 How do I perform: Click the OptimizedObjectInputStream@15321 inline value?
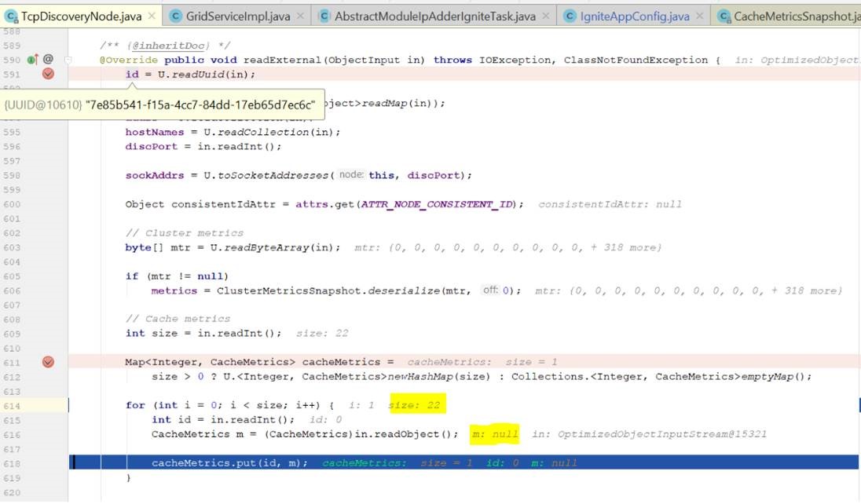662,434
